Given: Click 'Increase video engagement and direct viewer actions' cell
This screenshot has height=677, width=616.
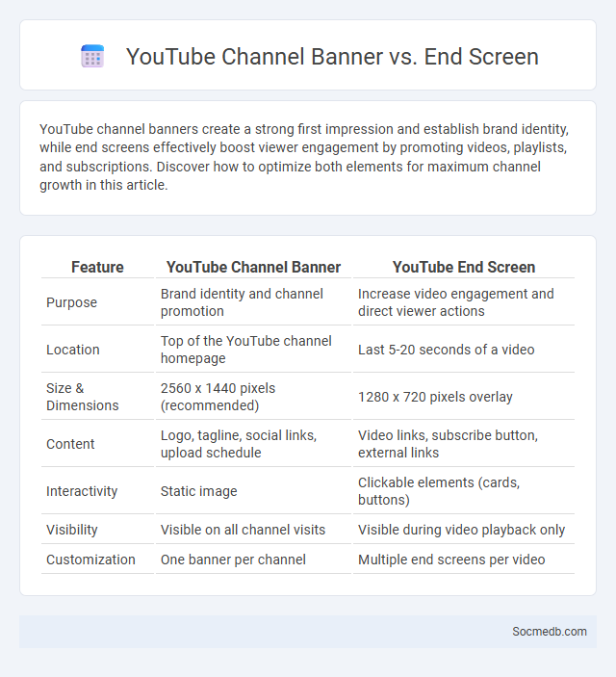Looking at the screenshot, I should coord(464,302).
